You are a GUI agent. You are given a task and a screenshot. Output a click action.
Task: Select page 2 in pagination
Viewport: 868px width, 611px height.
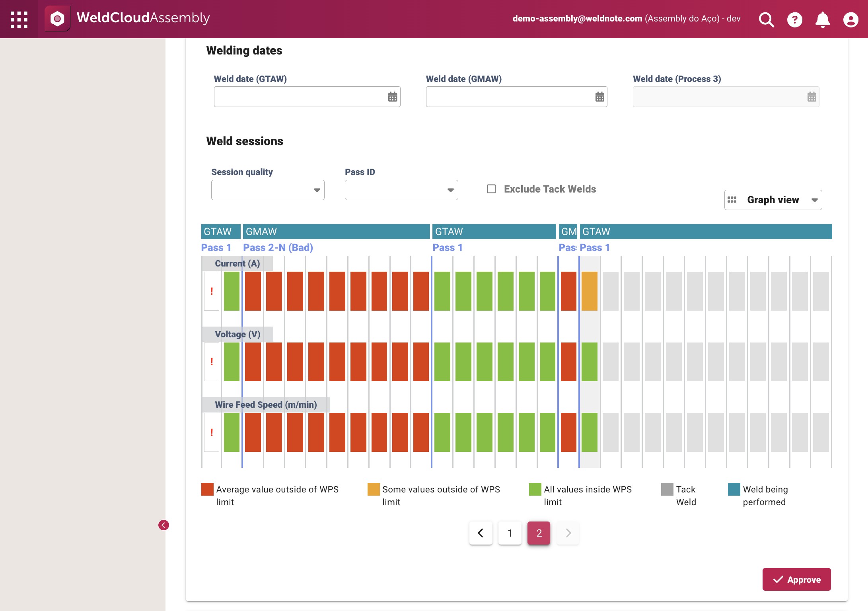(x=539, y=533)
